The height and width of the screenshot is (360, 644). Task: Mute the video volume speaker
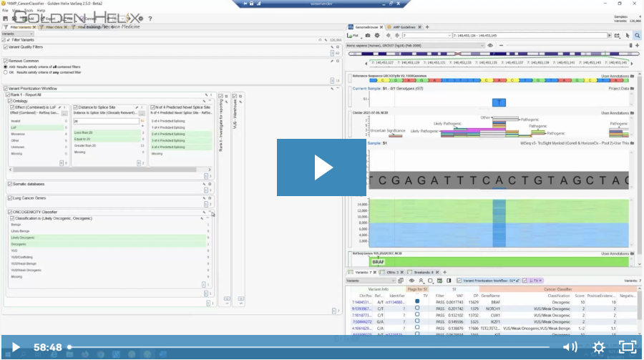(570, 347)
